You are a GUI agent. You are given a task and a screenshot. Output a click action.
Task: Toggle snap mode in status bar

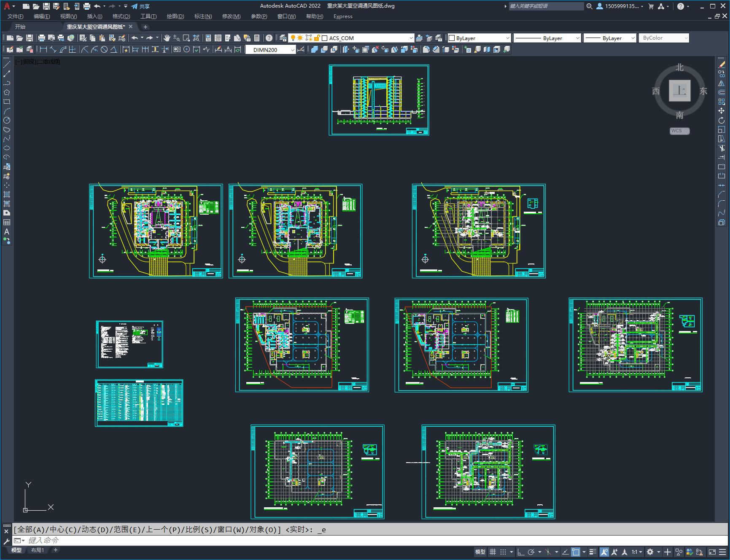click(x=503, y=552)
